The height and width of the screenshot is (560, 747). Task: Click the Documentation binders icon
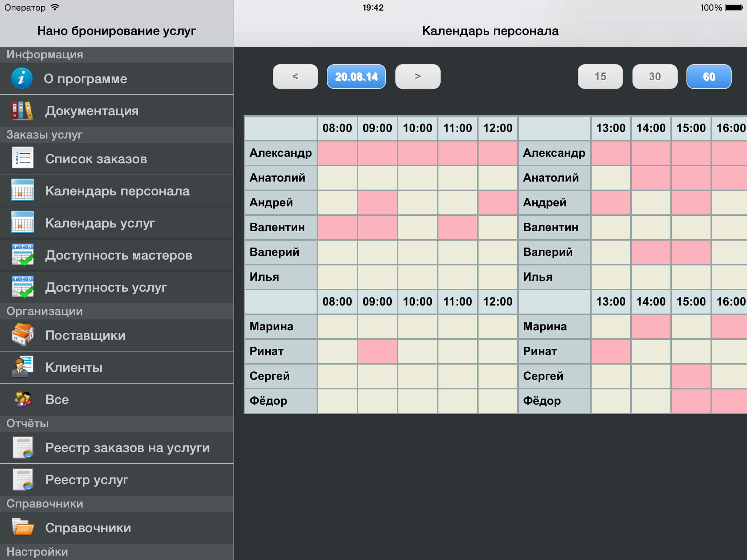pos(22,110)
